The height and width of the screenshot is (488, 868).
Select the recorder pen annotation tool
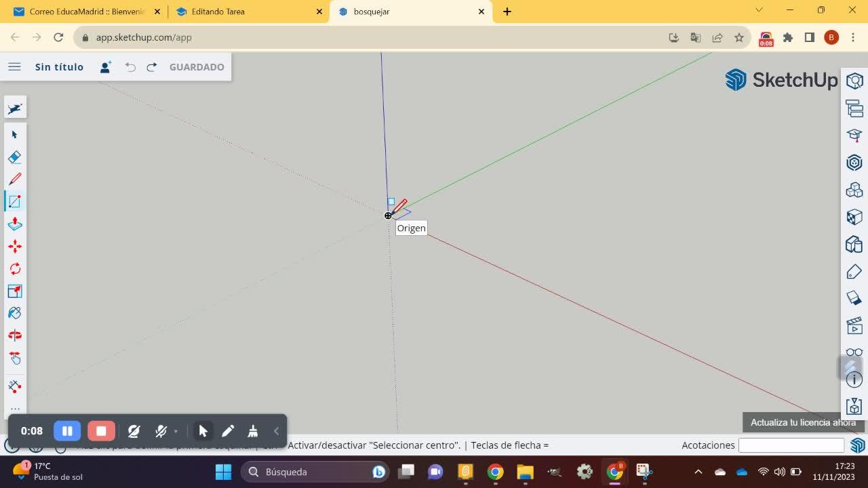point(228,430)
